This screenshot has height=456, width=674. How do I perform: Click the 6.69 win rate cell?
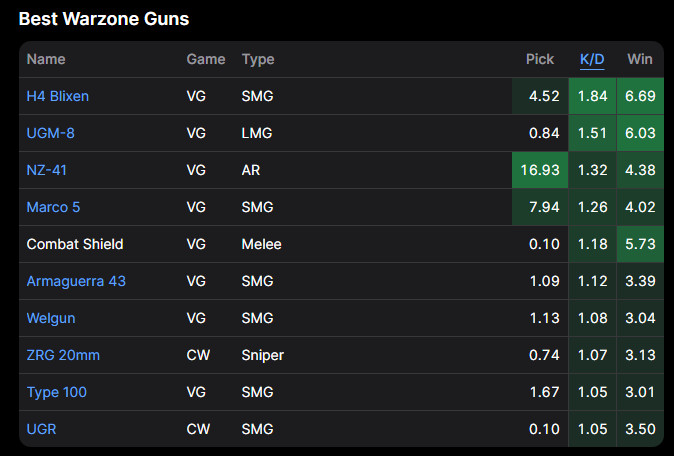(639, 97)
